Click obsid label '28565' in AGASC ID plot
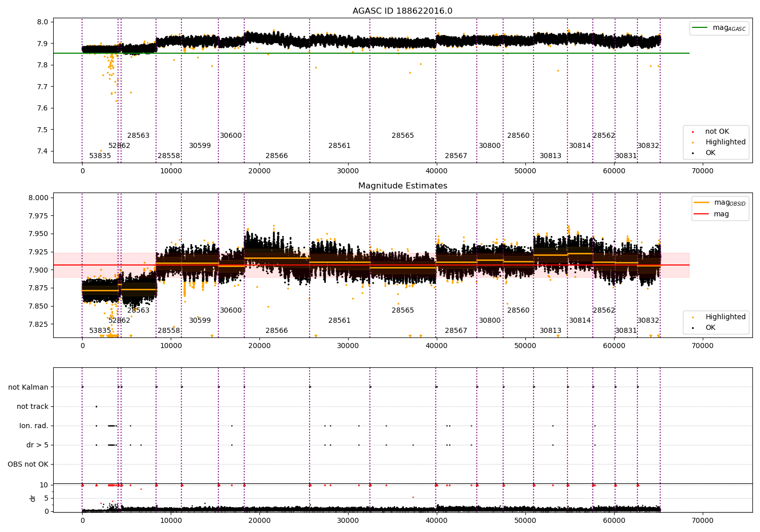This screenshot has width=760, height=532. (x=403, y=136)
